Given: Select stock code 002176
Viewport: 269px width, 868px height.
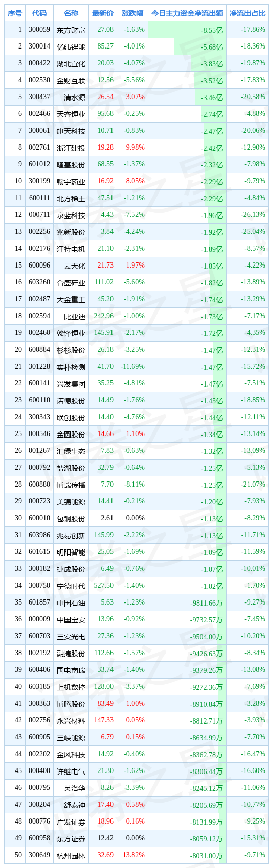Looking at the screenshot, I should click(39, 249).
